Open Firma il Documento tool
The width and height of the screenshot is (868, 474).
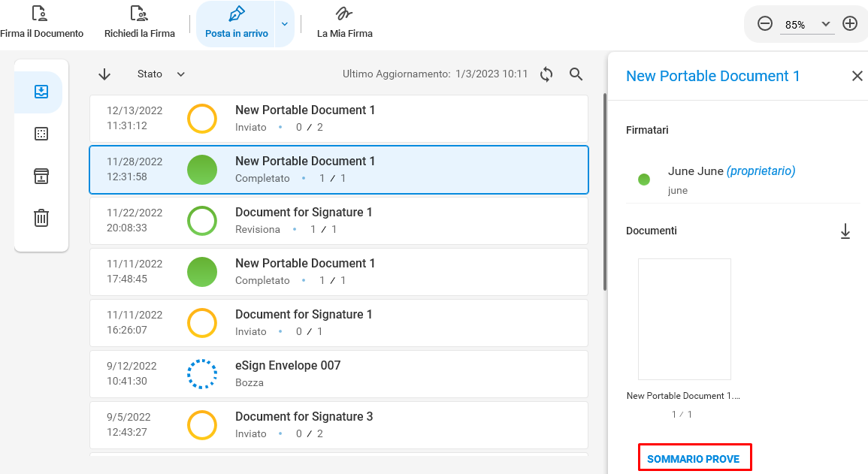tap(41, 23)
